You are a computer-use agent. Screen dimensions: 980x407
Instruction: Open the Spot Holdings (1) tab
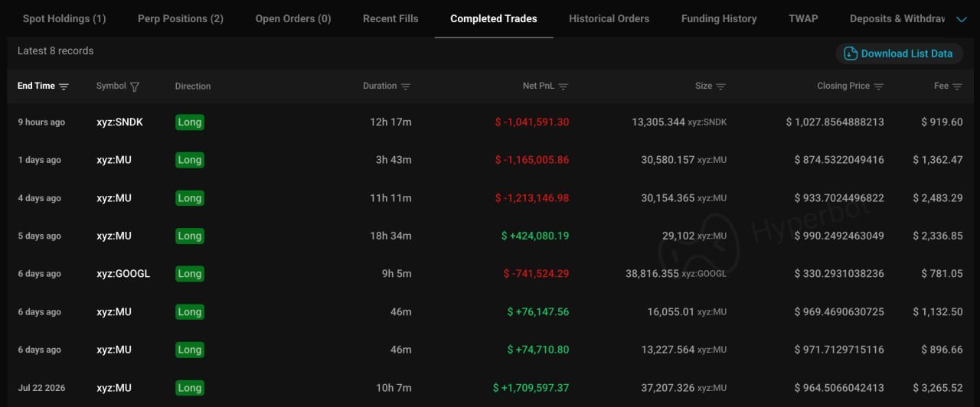pyautogui.click(x=64, y=18)
